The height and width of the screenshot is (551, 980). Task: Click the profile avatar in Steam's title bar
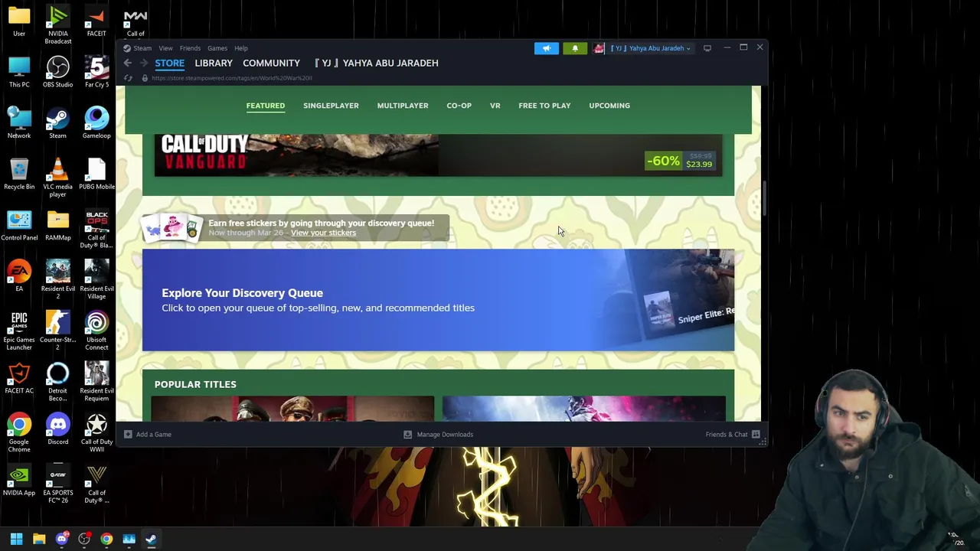tap(599, 48)
